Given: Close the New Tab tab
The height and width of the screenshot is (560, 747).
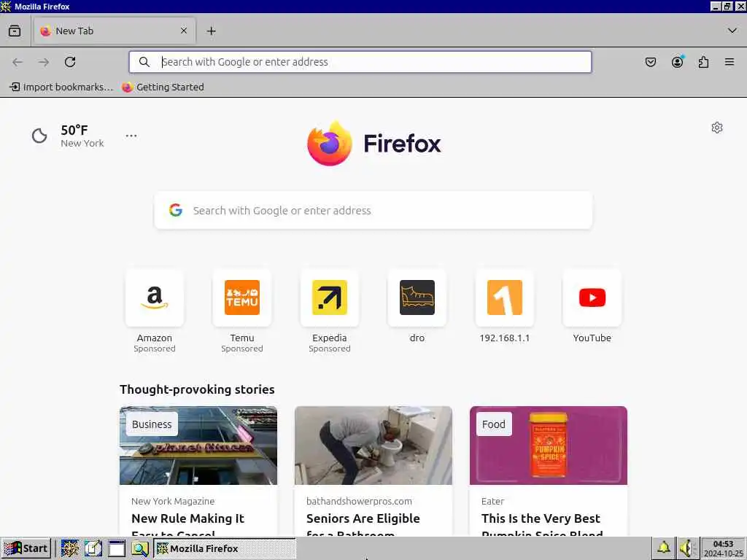Looking at the screenshot, I should point(184,31).
